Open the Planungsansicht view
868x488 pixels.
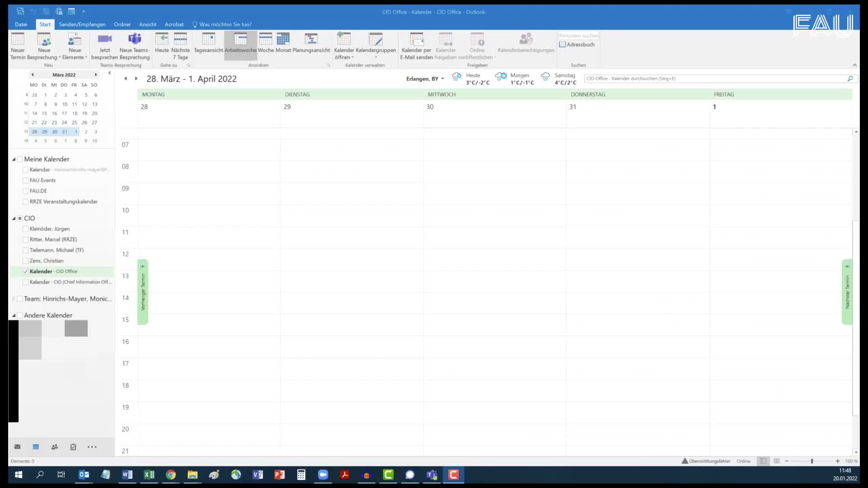pyautogui.click(x=311, y=40)
